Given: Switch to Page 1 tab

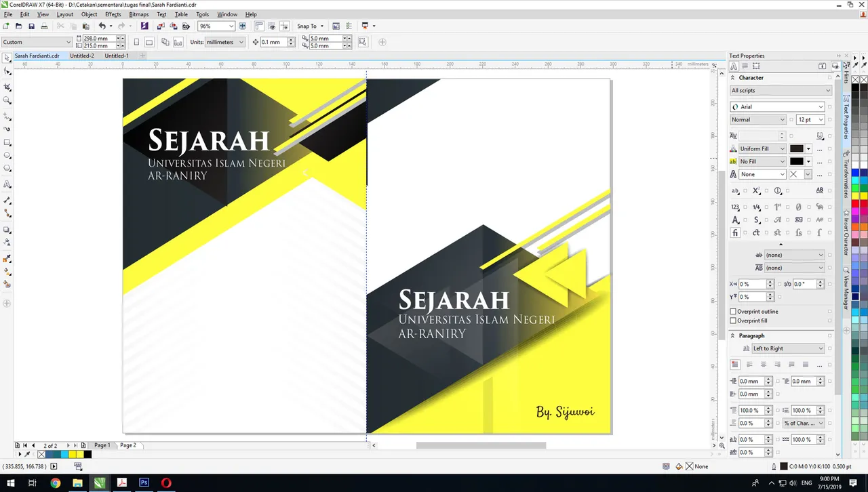Looking at the screenshot, I should click(x=102, y=445).
